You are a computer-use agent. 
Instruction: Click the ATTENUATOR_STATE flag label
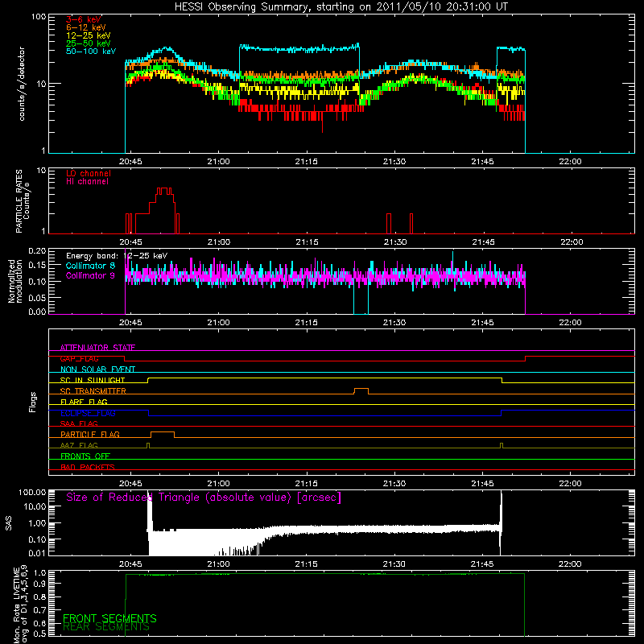97,348
